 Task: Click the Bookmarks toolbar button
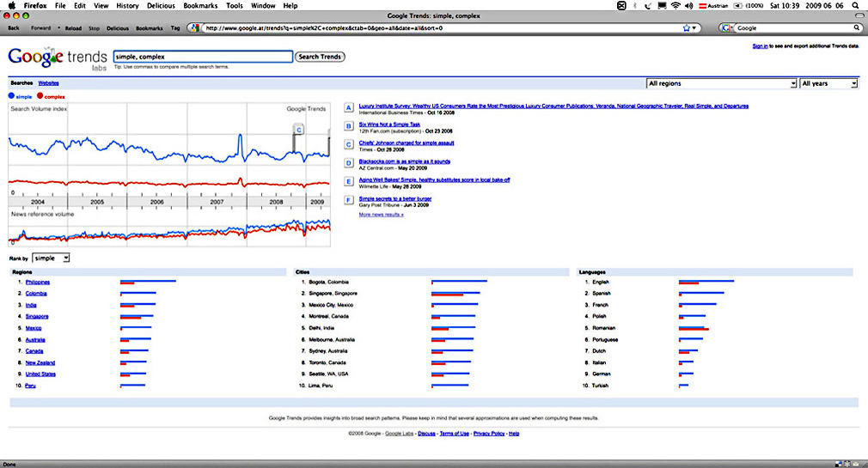click(150, 27)
